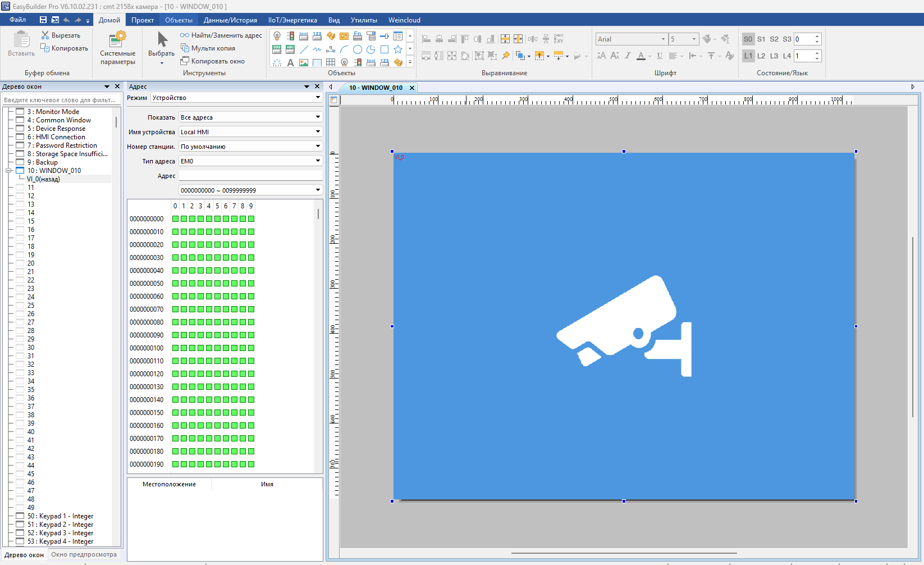Screen dimensions: 924x565
Task: Click the pin/lock object icon
Action: [x=506, y=56]
